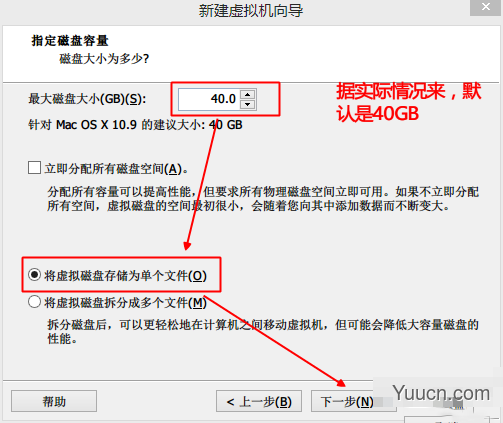Viewport: 503px width, 423px height.
Task: Click the (A) hotkey text of allocate option
Action: click(173, 169)
